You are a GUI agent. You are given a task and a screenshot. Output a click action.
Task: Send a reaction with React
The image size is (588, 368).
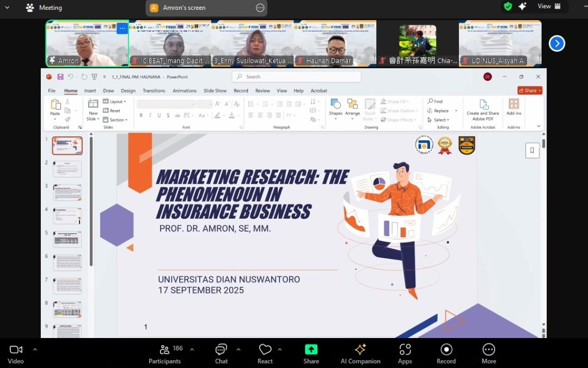[265, 353]
